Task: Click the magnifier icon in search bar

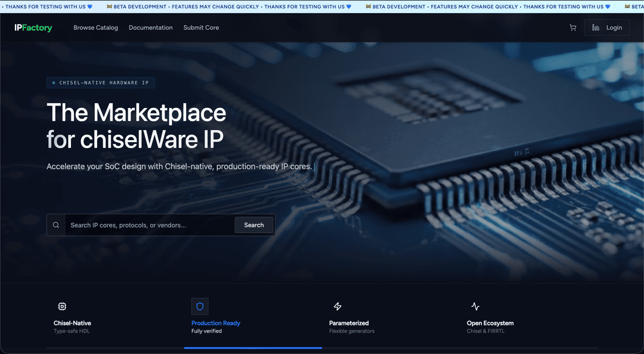Action: click(x=56, y=225)
